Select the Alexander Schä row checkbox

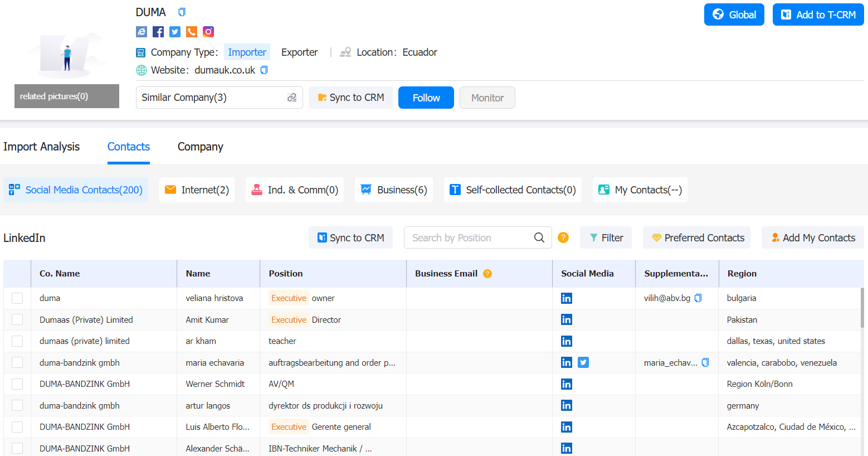[x=17, y=448]
